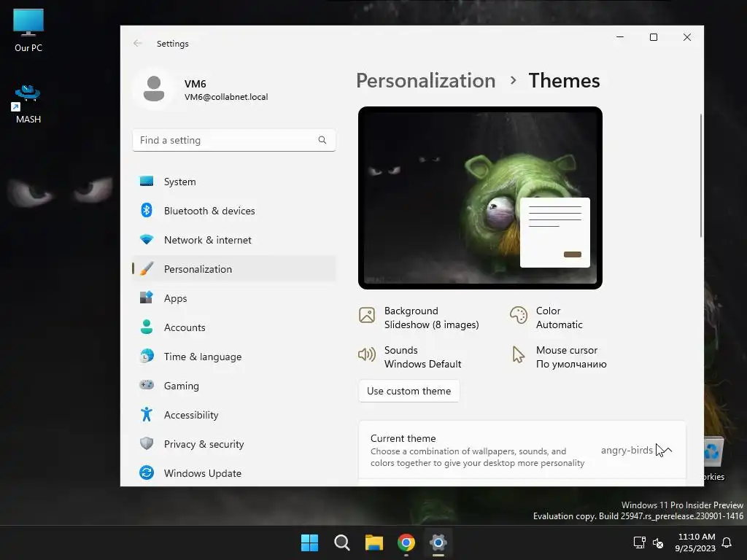747x560 pixels.
Task: Go to Accounts settings
Action: tap(233, 327)
